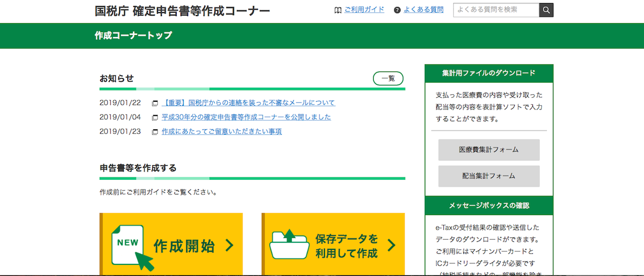Open the 配当集計フォーム download button
The height and width of the screenshot is (276, 644).
point(489,176)
